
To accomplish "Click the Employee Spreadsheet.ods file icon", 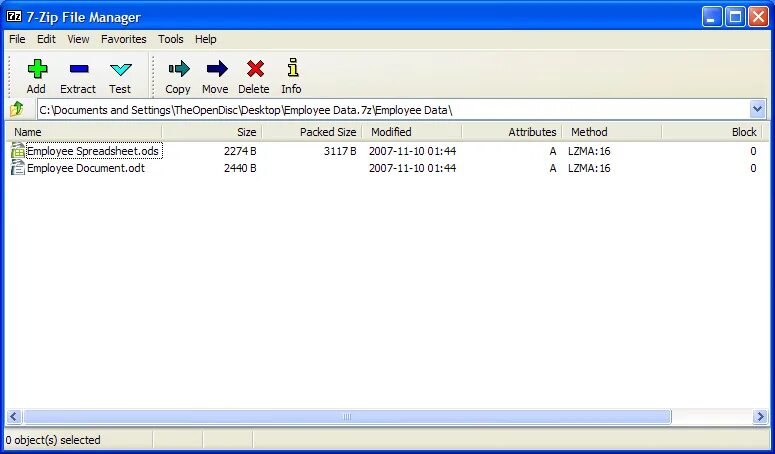I will (x=18, y=151).
